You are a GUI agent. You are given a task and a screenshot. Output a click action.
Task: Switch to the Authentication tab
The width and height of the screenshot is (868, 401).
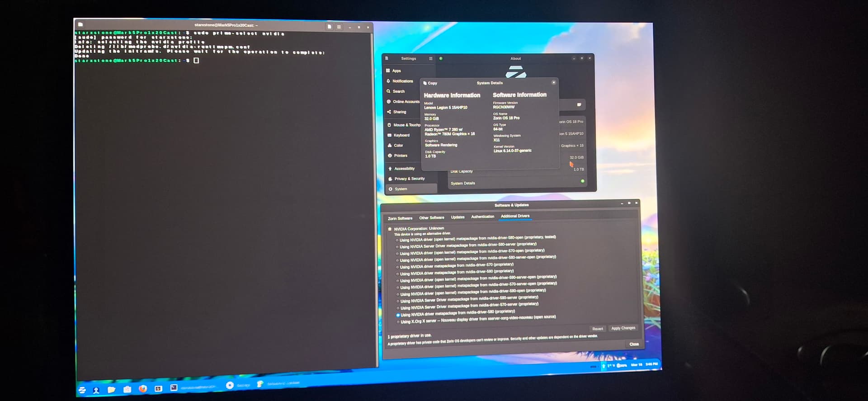click(482, 217)
